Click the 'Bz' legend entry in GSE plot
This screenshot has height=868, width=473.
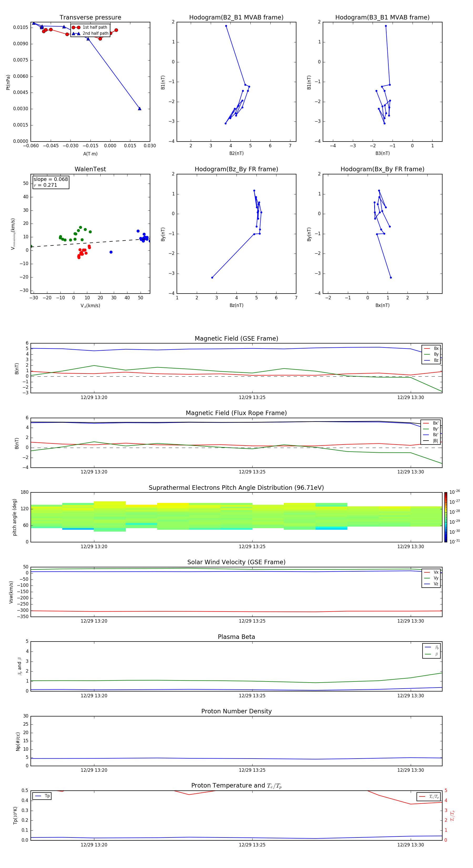[x=431, y=361]
